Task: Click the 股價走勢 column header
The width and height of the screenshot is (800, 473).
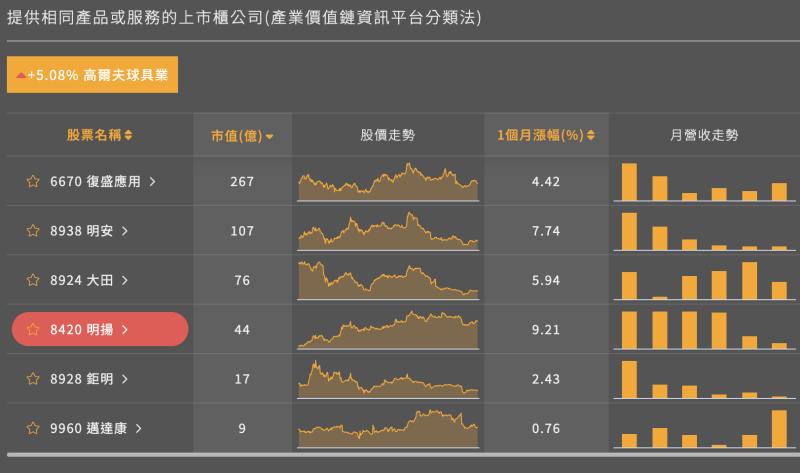Action: [x=388, y=135]
